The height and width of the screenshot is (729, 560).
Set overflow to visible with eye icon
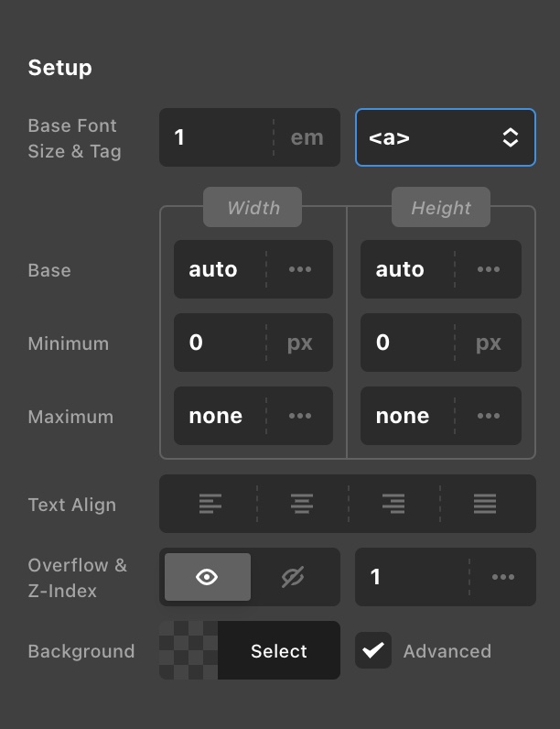pyautogui.click(x=207, y=577)
